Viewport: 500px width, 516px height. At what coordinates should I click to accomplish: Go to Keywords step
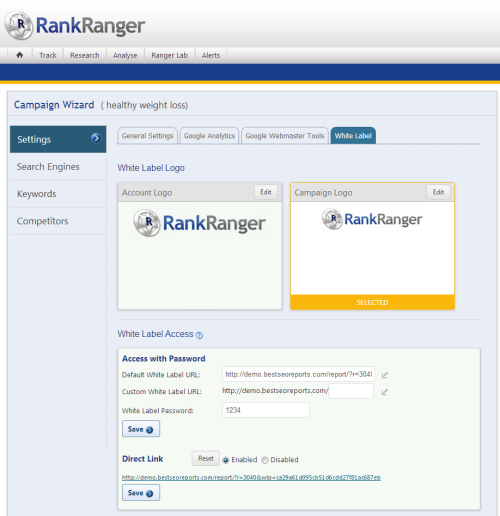58,194
